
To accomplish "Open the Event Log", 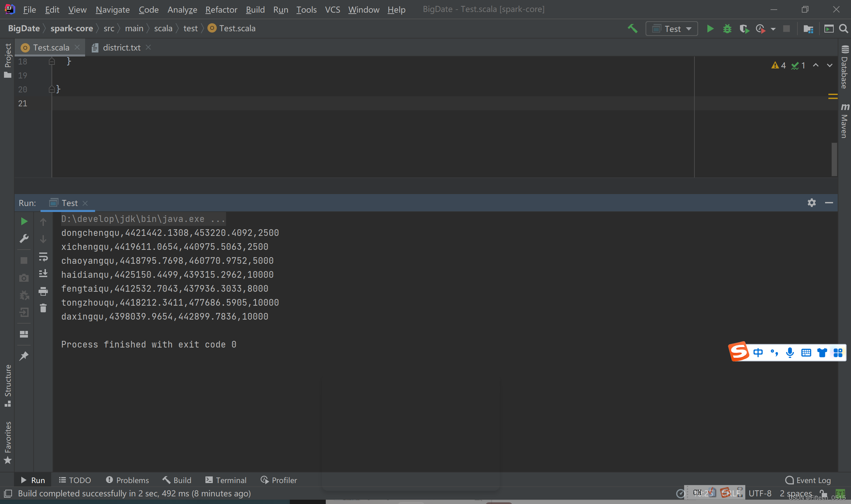I will [808, 480].
